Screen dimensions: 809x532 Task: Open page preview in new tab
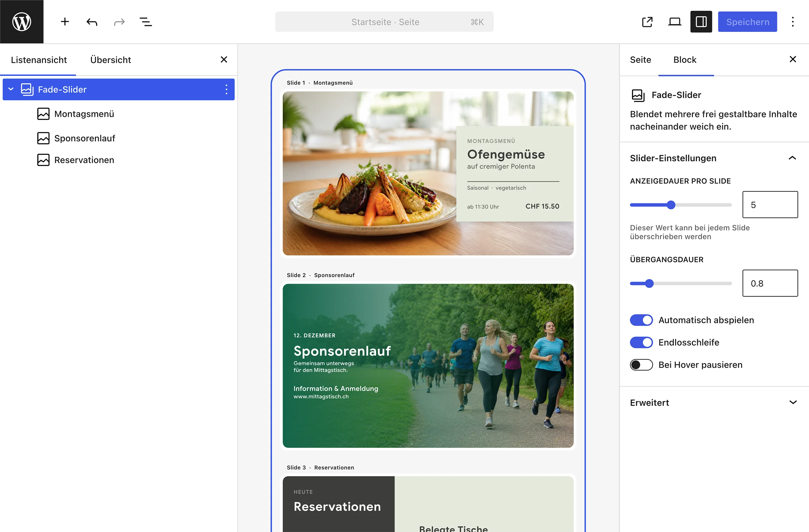pyautogui.click(x=647, y=22)
